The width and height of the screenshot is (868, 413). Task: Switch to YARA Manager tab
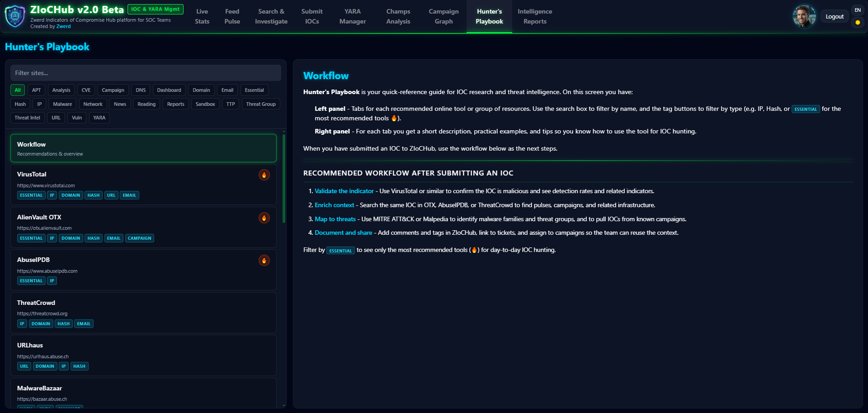[352, 16]
